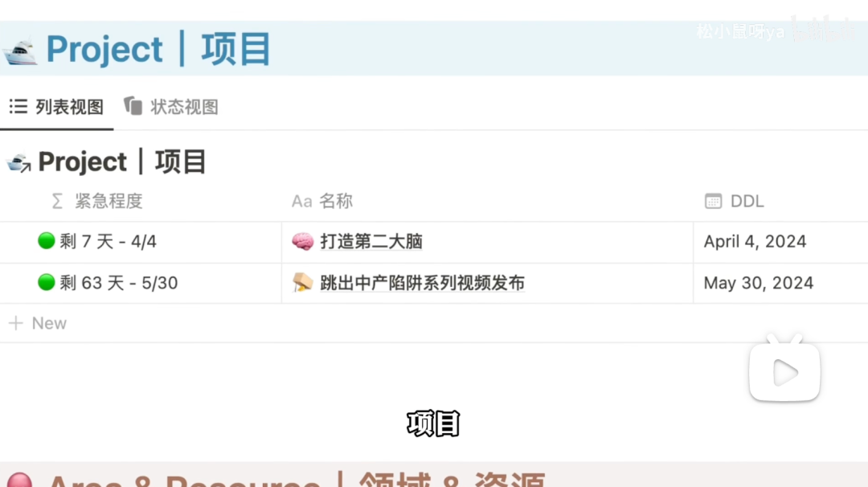
Task: Click green status dot for 剩 7 天
Action: tap(47, 241)
